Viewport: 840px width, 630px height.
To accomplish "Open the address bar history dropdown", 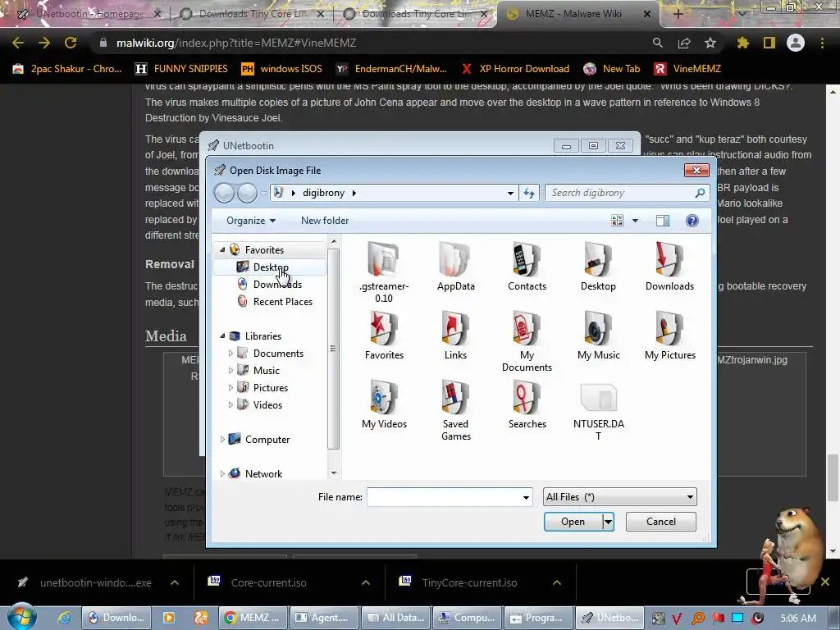I will point(510,193).
